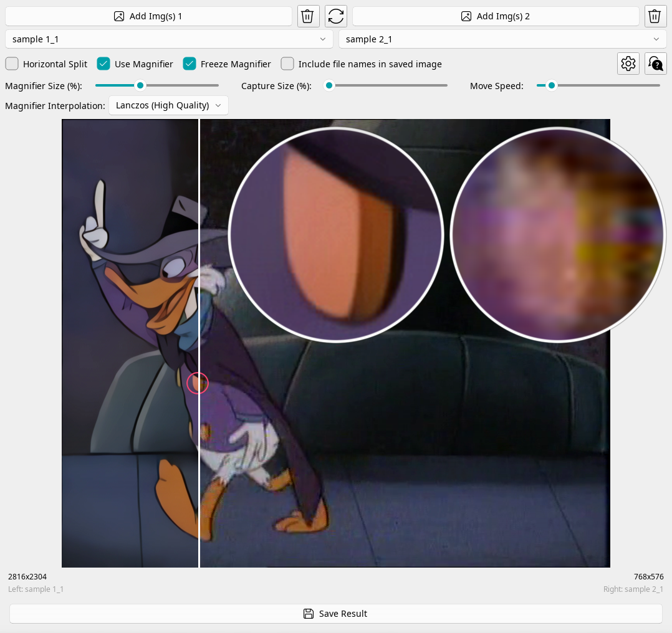
Task: Click the trash icon for image list 2
Action: point(655,16)
